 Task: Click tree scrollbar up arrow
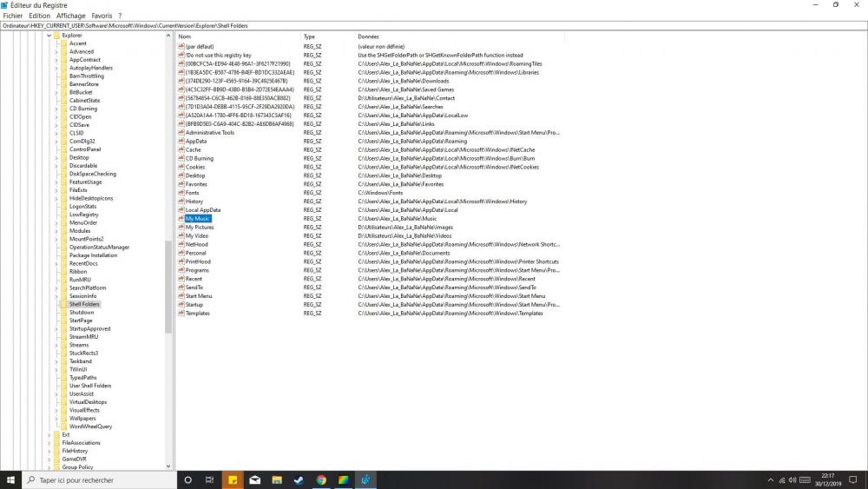coord(168,36)
